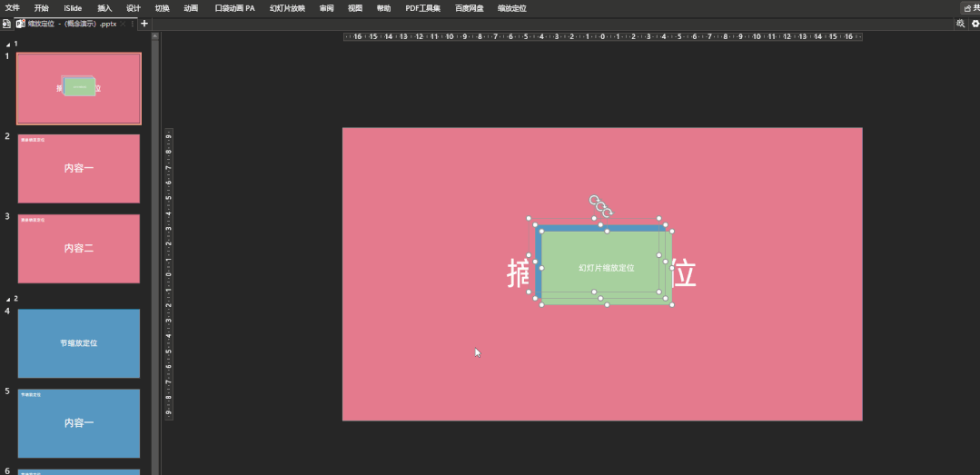Click the green 幻灯片缩放定位 zoom thumbnail

pyautogui.click(x=606, y=268)
